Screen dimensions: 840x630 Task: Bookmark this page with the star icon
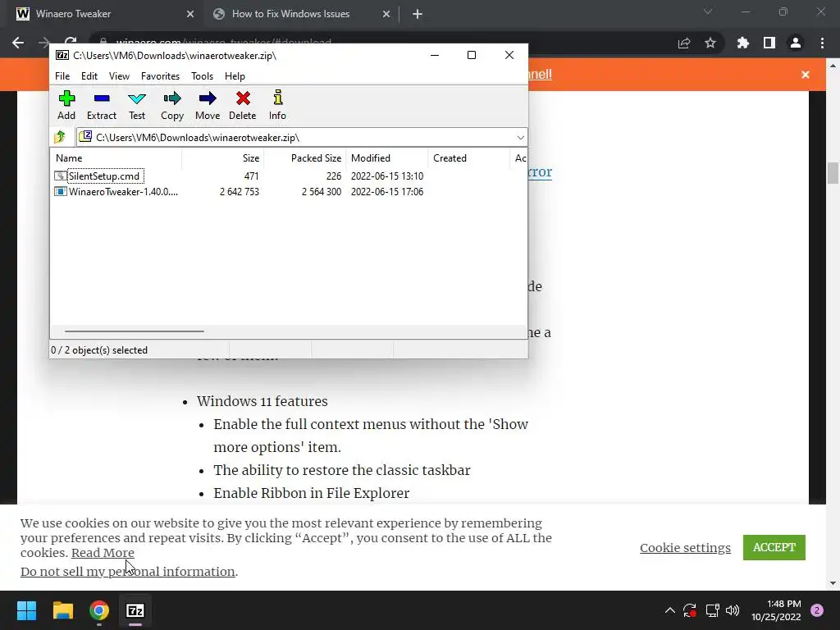tap(710, 43)
